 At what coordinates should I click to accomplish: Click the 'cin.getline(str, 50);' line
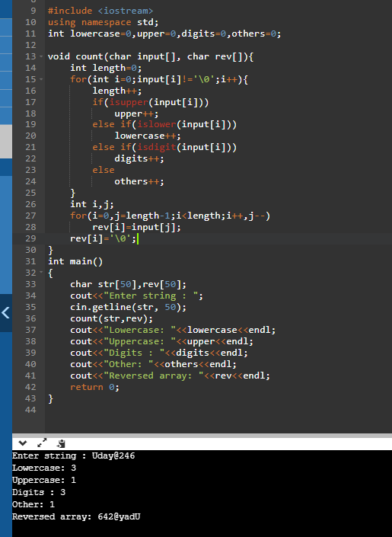coord(128,307)
